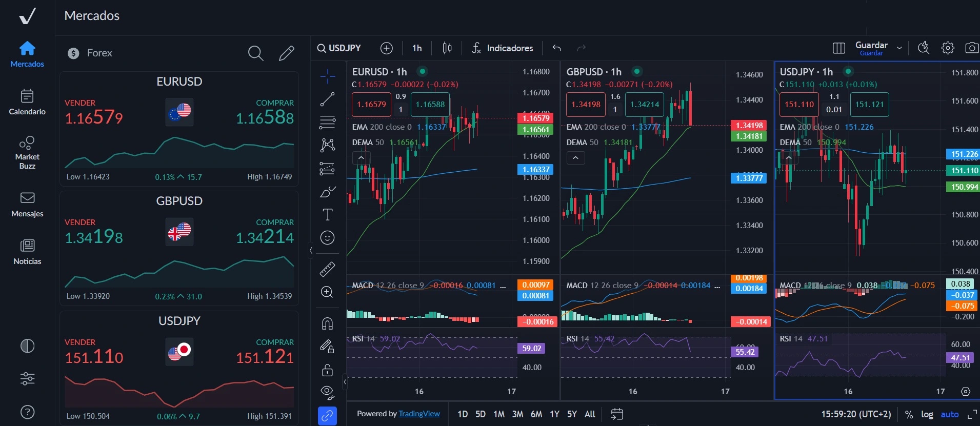This screenshot has height=426, width=980.
Task: Toggle the auto scale option
Action: click(949, 414)
